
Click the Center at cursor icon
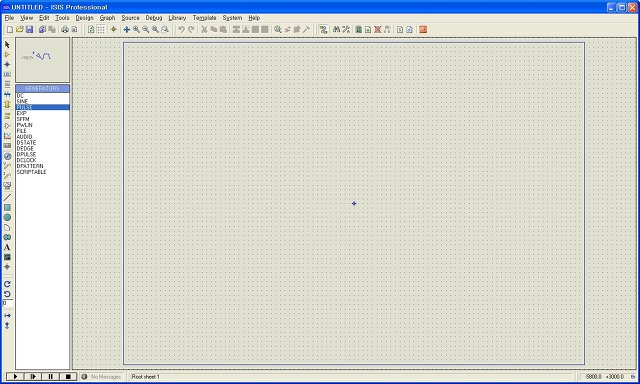[127, 29]
